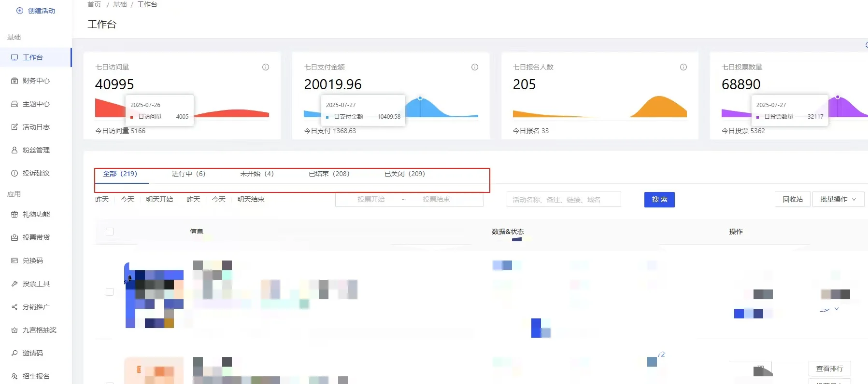Click info icon on 七日报名人数 card
Viewport: 868px width, 384px height.
[683, 67]
